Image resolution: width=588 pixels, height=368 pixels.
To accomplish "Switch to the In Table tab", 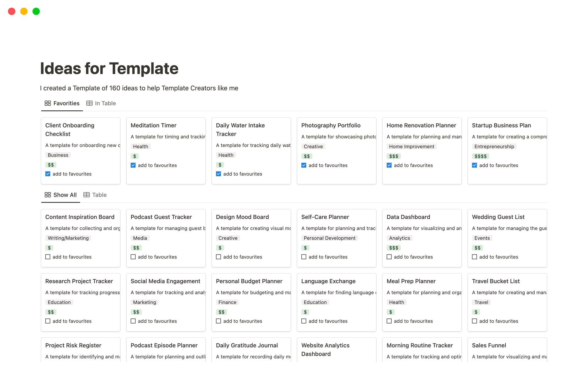I will point(105,103).
